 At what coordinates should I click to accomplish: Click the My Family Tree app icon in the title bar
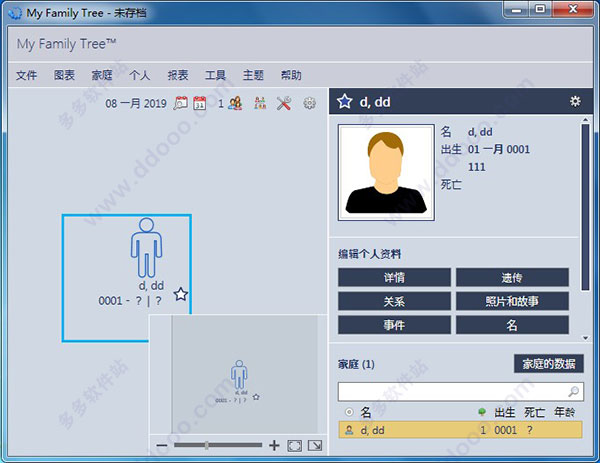coord(15,13)
